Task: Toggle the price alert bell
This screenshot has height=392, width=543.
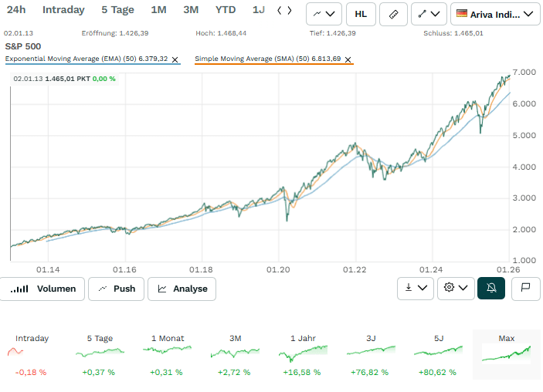Action: (491, 288)
